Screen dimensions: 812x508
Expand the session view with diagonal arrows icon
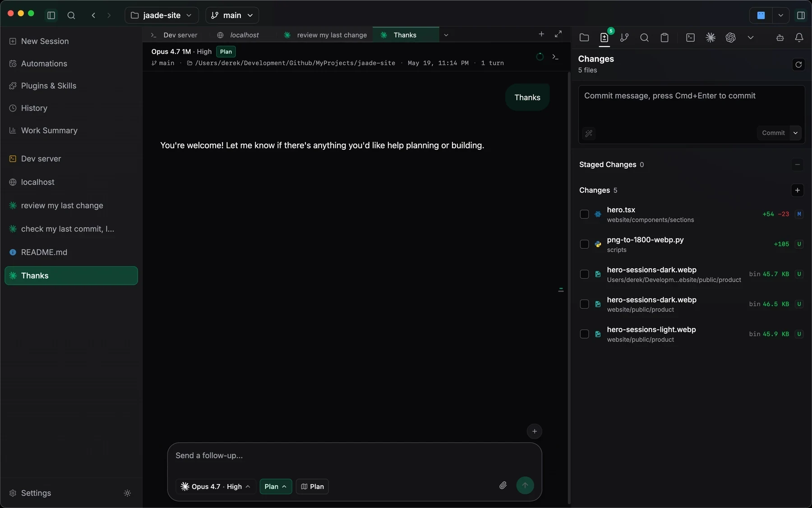pos(558,34)
